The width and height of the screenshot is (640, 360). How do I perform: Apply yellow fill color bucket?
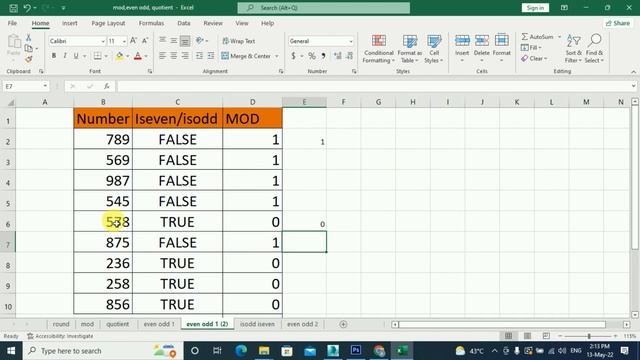click(119, 56)
